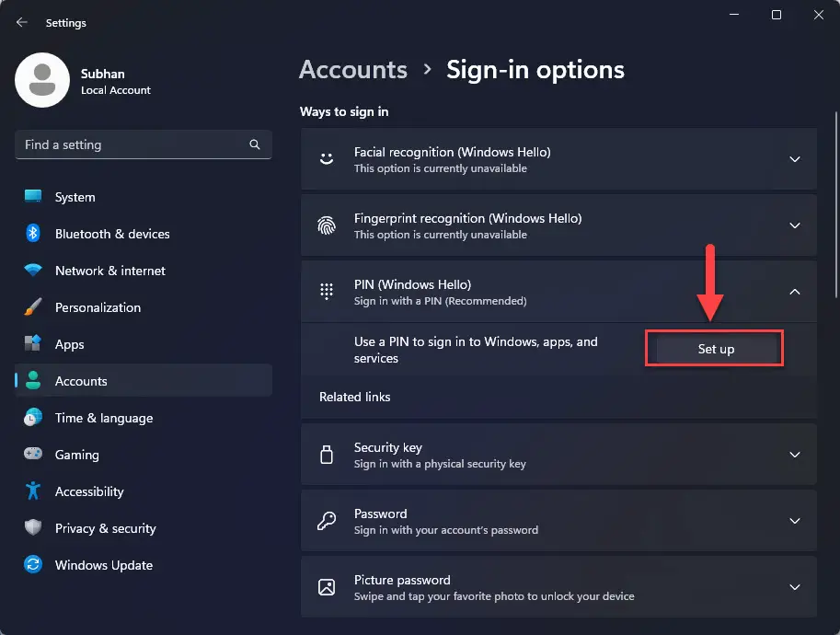Expand the Fingerprint recognition chevron
This screenshot has width=840, height=635.
coord(795,225)
